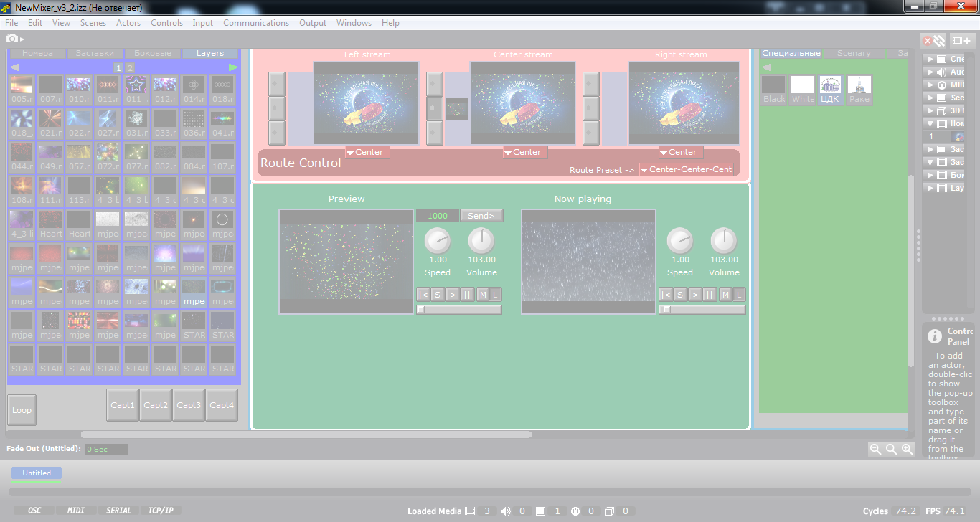Switch to the Номера tab

point(37,54)
